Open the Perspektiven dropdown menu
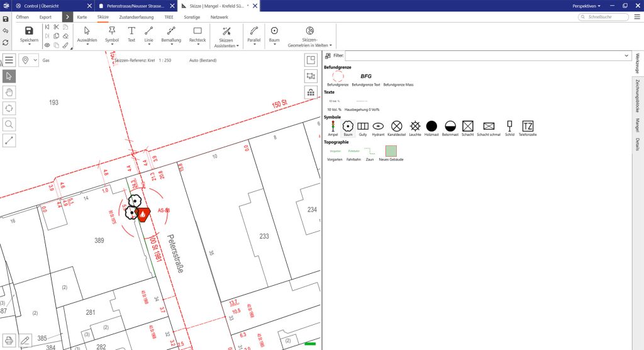The image size is (644, 350). (x=586, y=6)
